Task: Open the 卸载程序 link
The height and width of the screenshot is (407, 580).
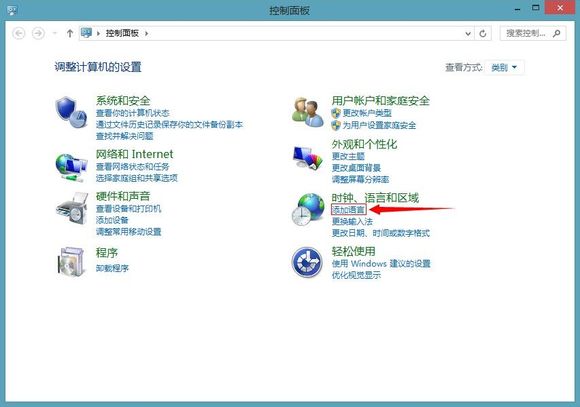Action: [112, 268]
